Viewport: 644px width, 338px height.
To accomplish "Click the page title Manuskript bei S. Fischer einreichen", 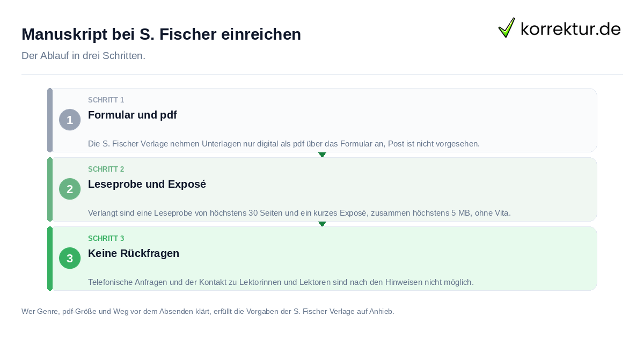I will tap(161, 34).
